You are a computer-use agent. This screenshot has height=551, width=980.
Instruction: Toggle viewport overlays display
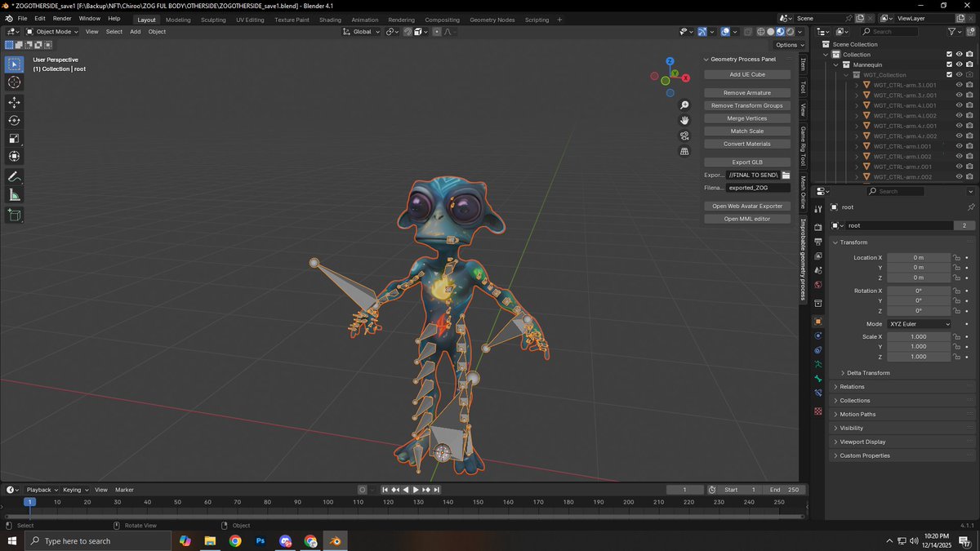(724, 32)
